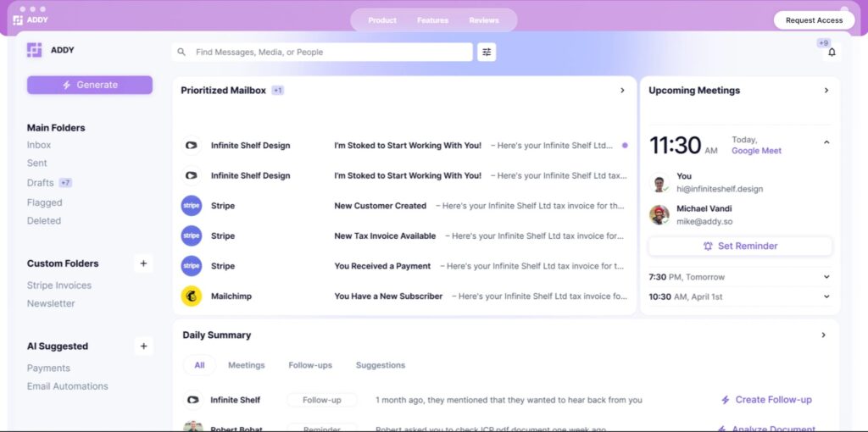Expand the Prioritized Mailbox panel arrow
868x432 pixels.
(x=622, y=91)
